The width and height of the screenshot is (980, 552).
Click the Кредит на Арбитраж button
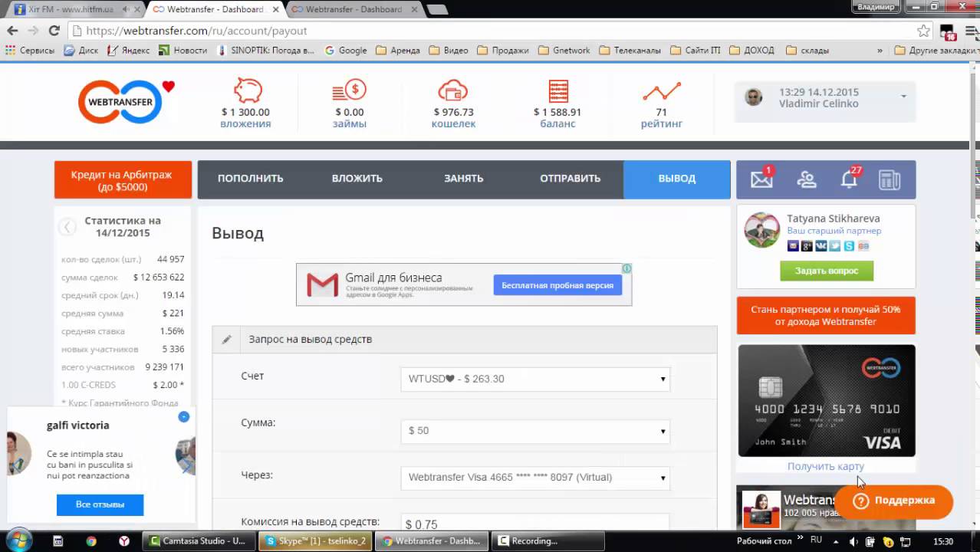pos(122,179)
